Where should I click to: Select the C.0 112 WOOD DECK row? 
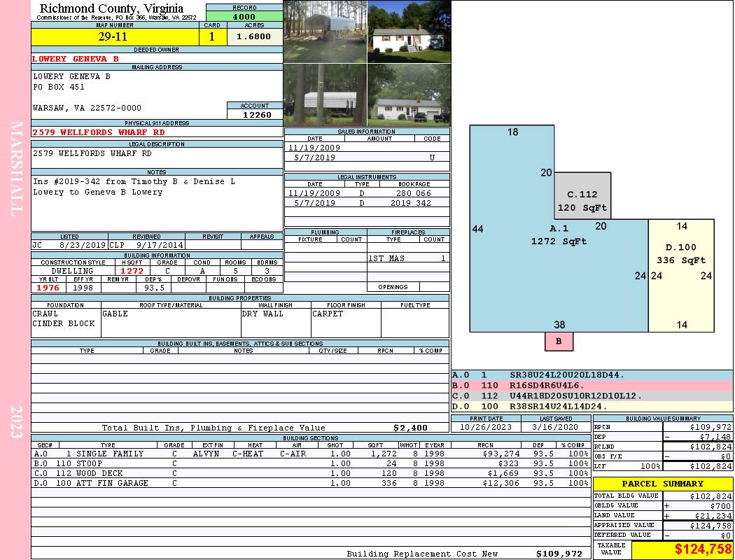click(x=311, y=473)
